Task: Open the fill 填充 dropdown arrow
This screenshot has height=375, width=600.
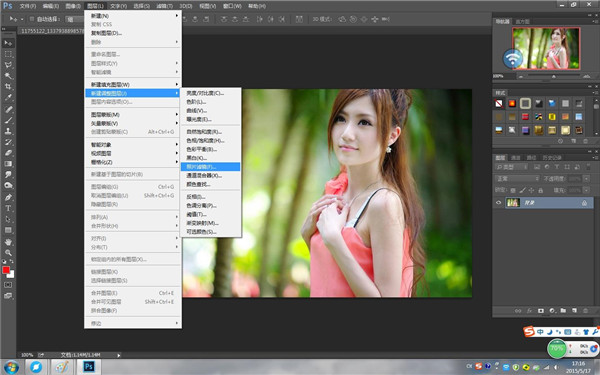Action: (x=586, y=190)
